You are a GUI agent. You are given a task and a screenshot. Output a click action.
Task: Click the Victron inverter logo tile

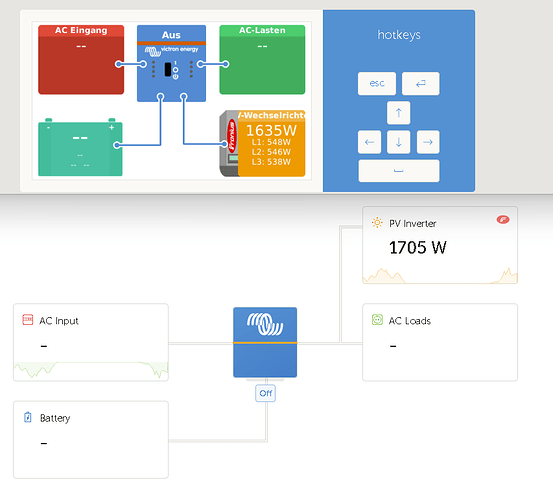click(x=265, y=342)
